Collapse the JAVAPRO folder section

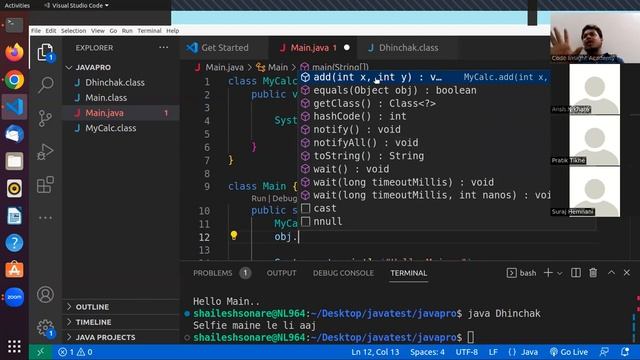93,67
